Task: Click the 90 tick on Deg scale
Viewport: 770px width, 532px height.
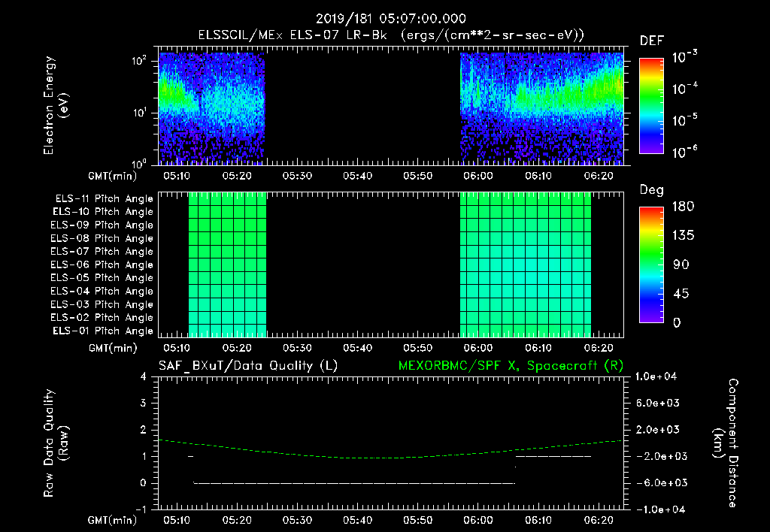Action: (x=681, y=265)
